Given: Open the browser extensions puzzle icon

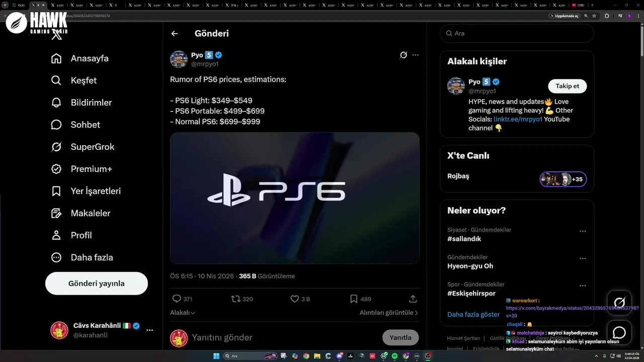Looking at the screenshot, I should (607, 16).
